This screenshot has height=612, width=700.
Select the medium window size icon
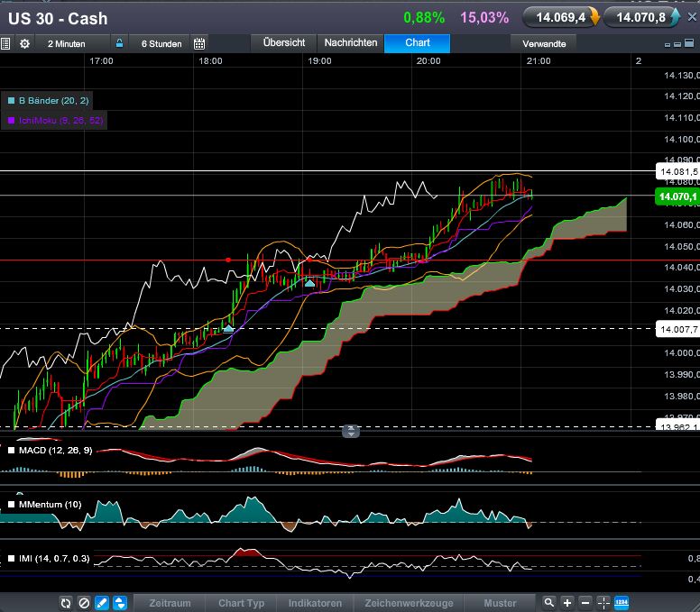point(677,44)
